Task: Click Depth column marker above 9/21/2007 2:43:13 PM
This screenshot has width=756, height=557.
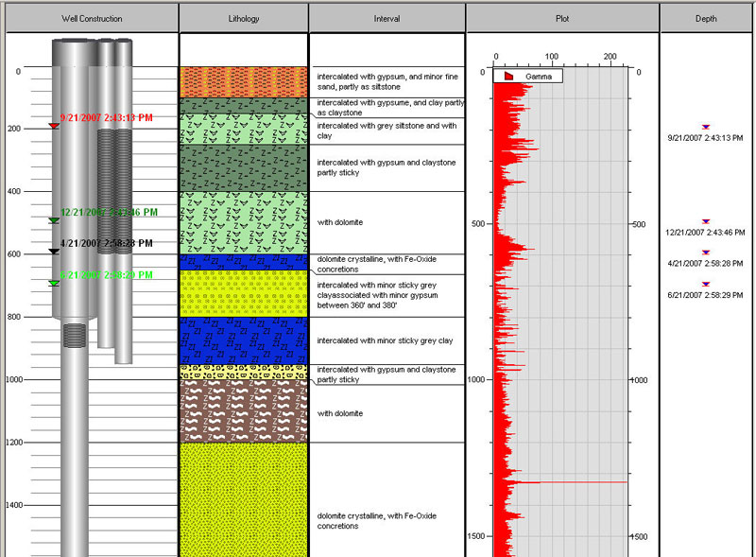Action: (x=706, y=127)
